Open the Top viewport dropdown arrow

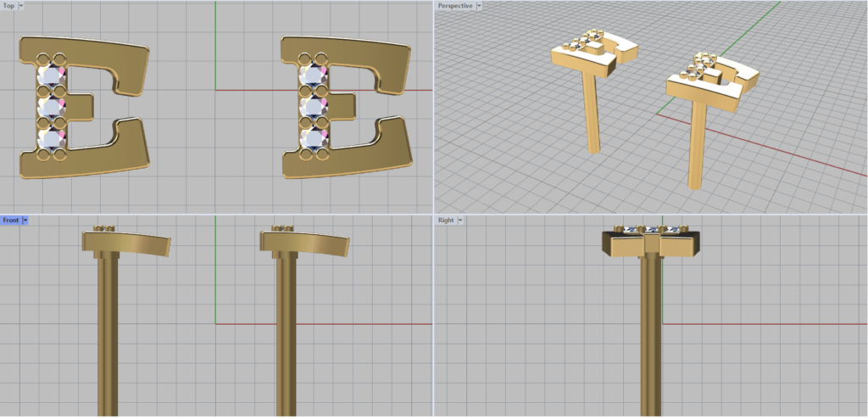coord(21,5)
